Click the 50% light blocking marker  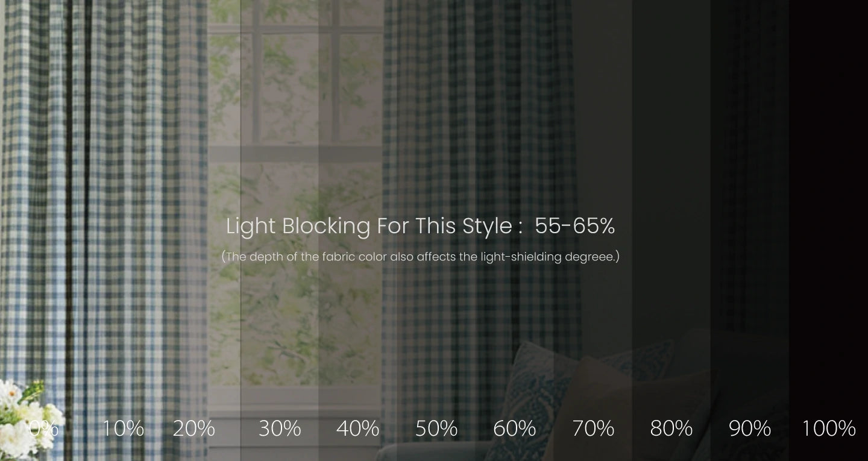click(436, 428)
